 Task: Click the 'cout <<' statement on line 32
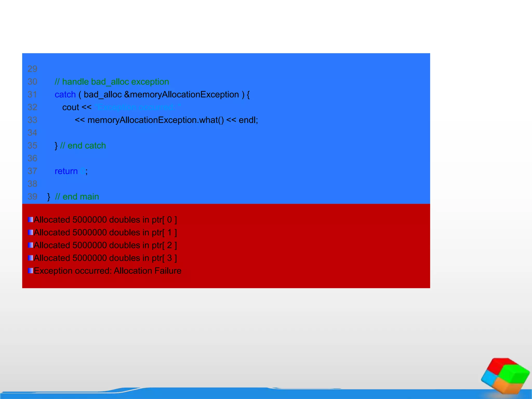pyautogui.click(x=77, y=107)
